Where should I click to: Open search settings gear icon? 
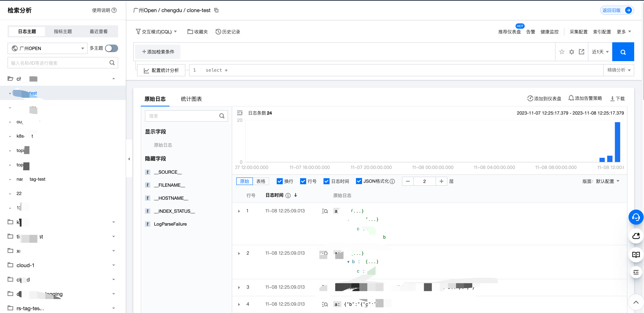572,52
